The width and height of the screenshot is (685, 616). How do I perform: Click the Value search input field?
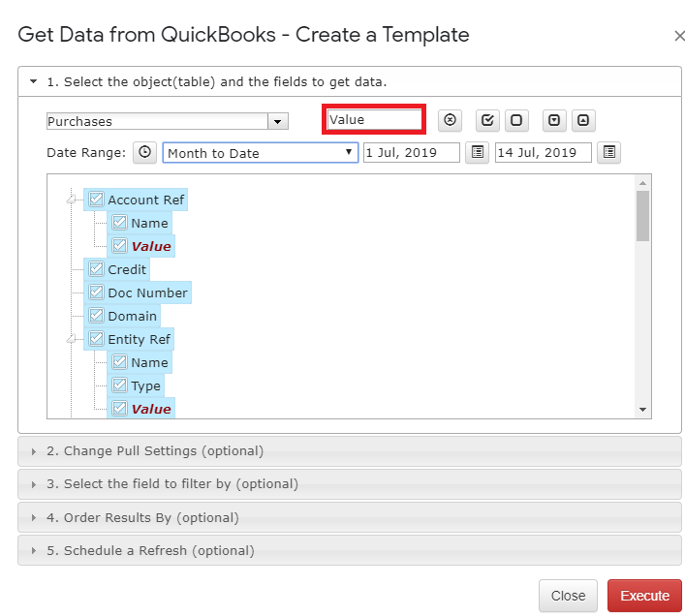coord(374,120)
